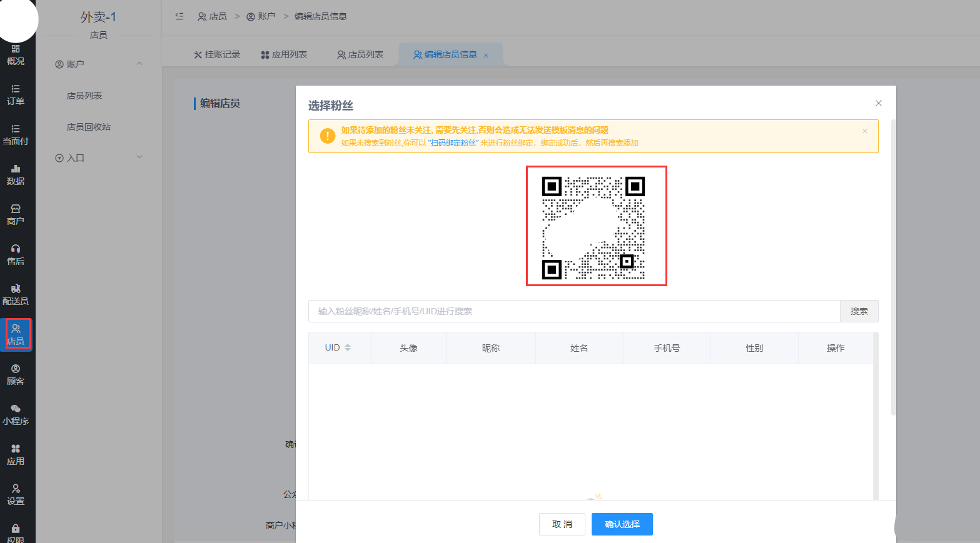Close the 选择粉丝 dialog with X
Image resolution: width=980 pixels, height=543 pixels.
click(x=878, y=103)
